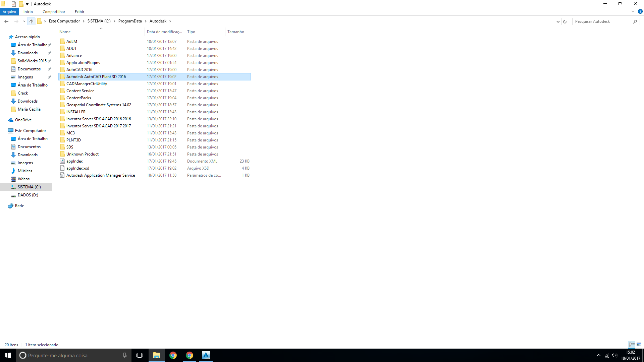The height and width of the screenshot is (362, 644).
Task: Switch to details view in status bar
Action: tap(632, 345)
